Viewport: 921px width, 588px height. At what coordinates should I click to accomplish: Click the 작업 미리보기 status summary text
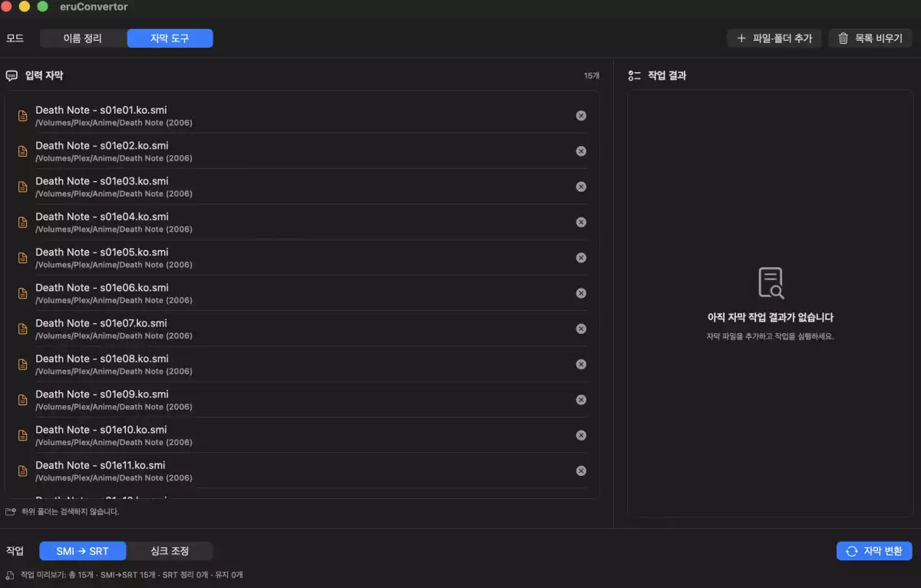[132, 574]
